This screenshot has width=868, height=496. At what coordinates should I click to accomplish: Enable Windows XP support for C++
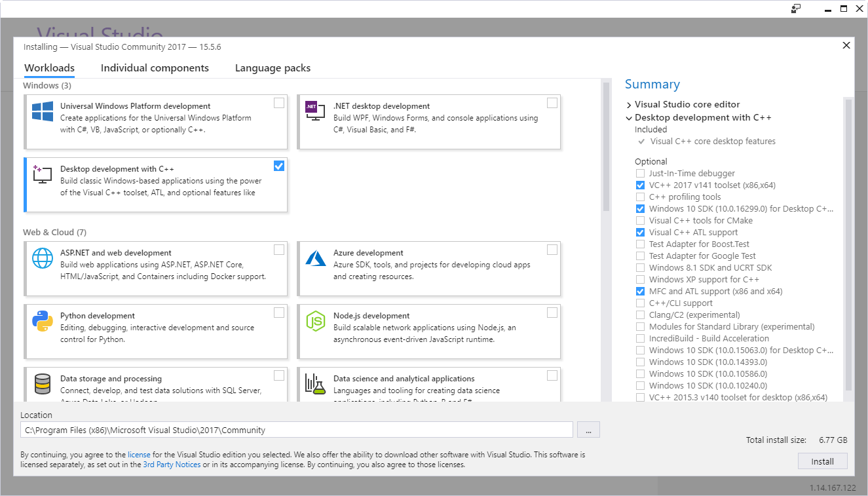(x=640, y=280)
